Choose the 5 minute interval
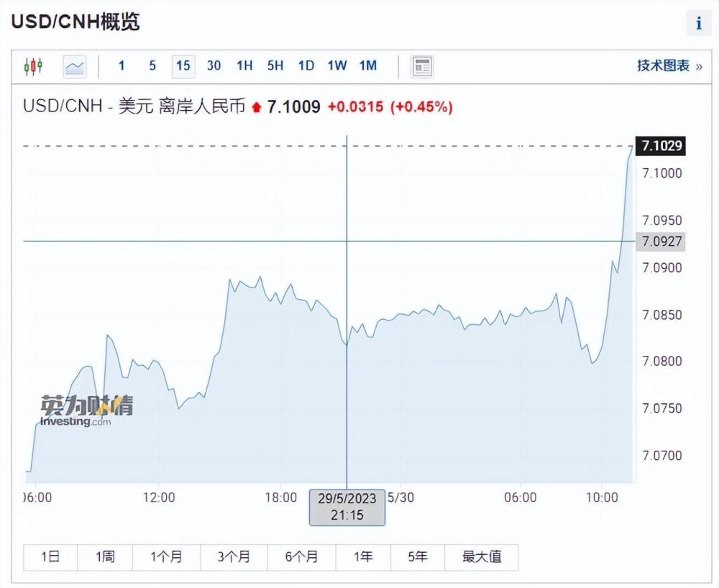The width and height of the screenshot is (719, 588). tap(152, 66)
